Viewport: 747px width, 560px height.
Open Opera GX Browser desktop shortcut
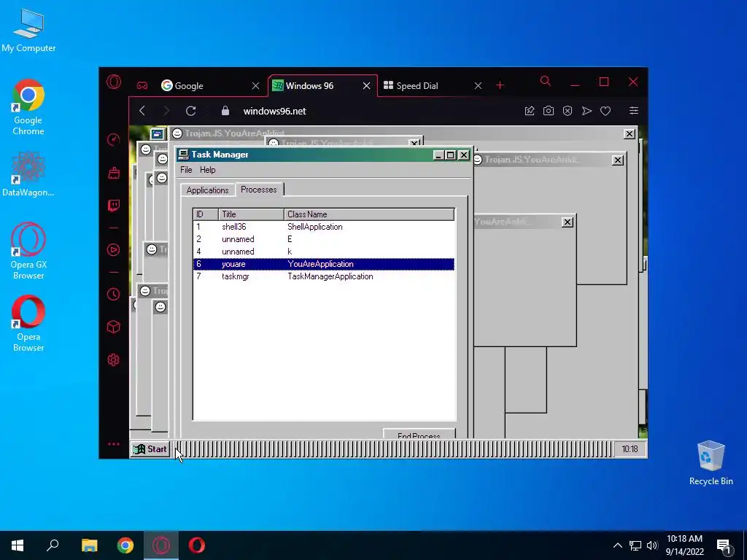point(28,251)
